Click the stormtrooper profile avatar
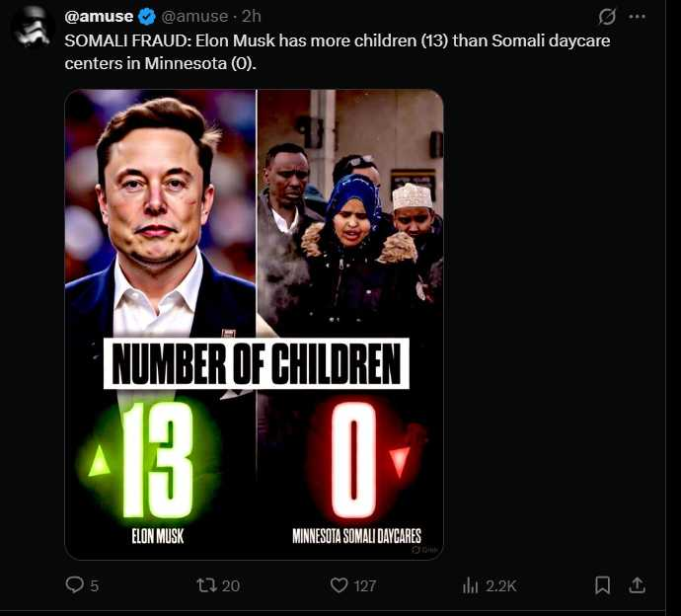Viewport: 681px width, 616px height. [x=32, y=26]
